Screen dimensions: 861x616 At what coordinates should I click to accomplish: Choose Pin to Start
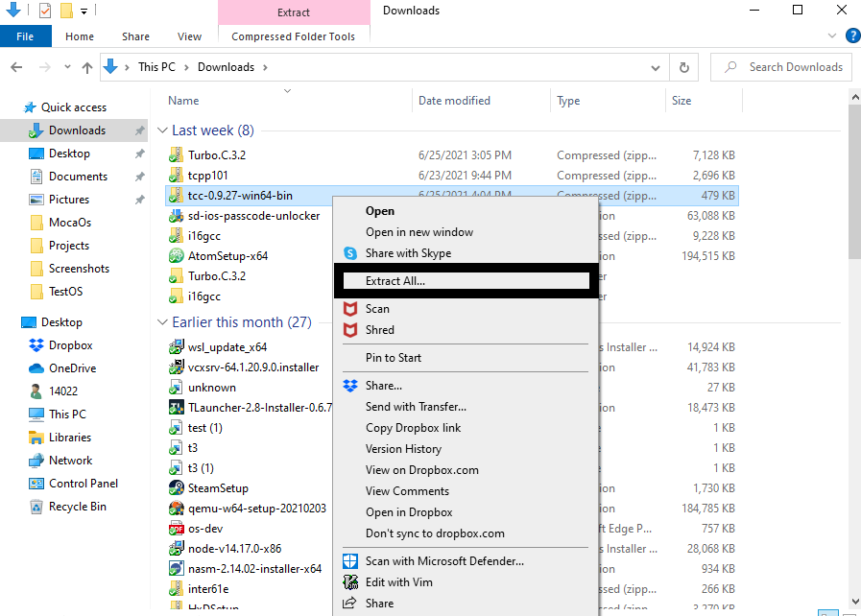coord(394,358)
